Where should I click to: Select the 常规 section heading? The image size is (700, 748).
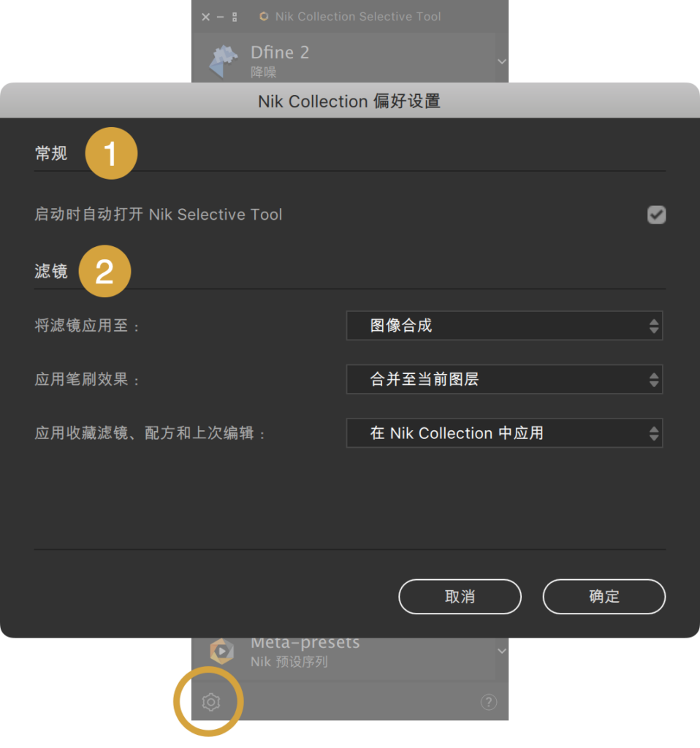[51, 153]
